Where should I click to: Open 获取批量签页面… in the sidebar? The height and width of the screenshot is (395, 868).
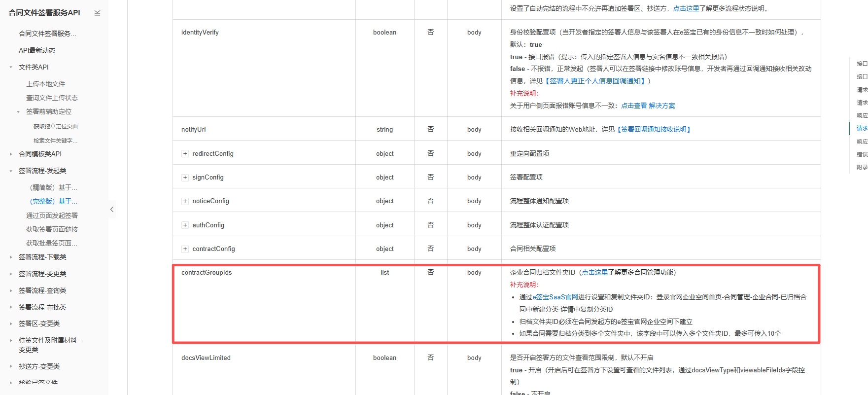(52, 243)
